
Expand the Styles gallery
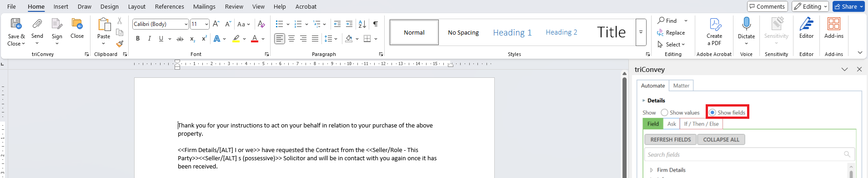tap(641, 32)
